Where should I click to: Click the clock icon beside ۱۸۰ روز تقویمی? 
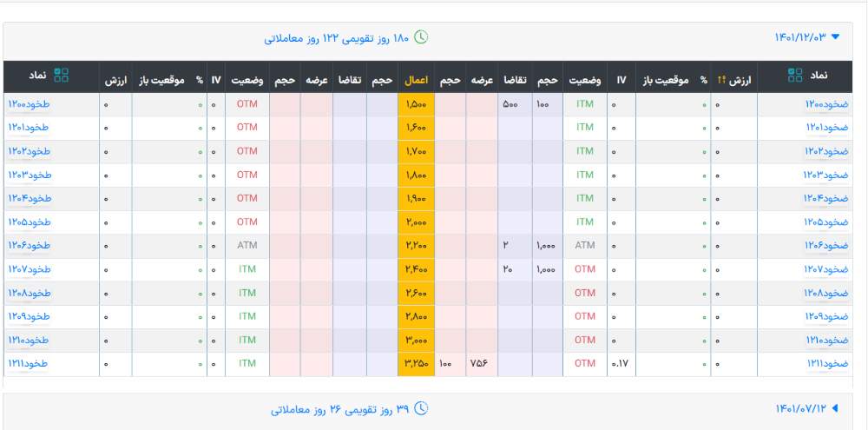[x=421, y=37]
